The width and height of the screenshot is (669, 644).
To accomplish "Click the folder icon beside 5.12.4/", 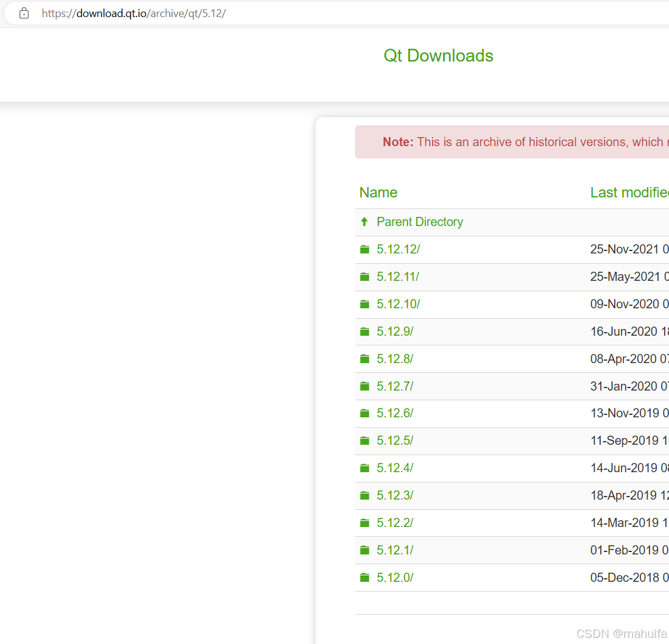I will [365, 468].
